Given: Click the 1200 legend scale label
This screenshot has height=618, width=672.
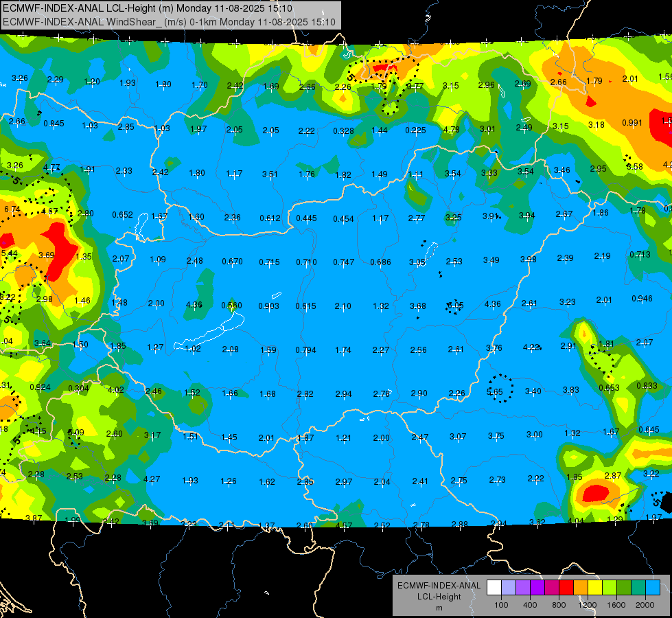Looking at the screenshot, I should click(587, 605).
